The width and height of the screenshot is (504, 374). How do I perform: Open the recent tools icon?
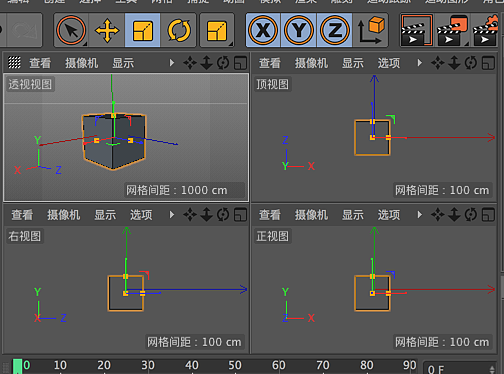(x=217, y=30)
